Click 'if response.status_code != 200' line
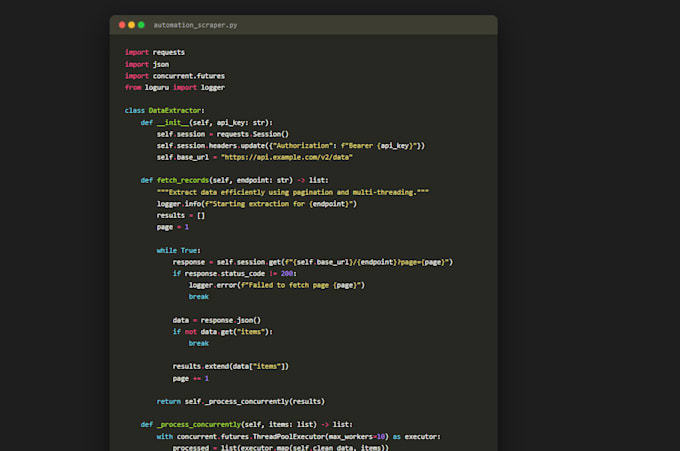Screen dimensions: 680x451 click(235, 274)
